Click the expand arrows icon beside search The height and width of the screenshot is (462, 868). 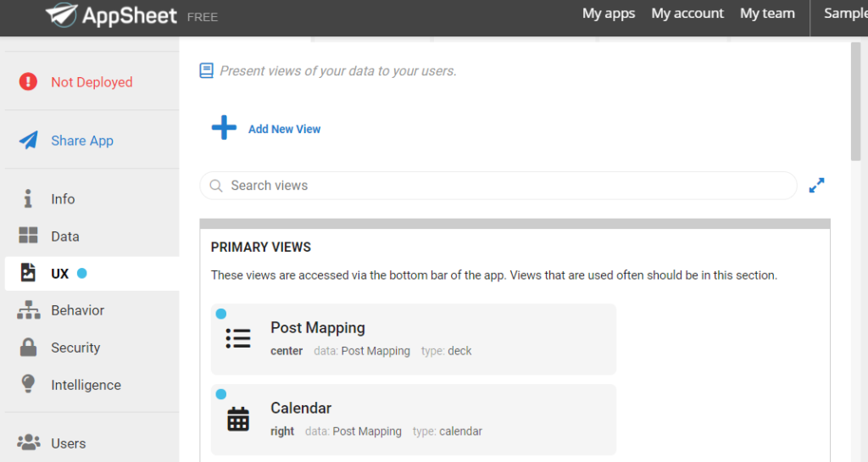pyautogui.click(x=816, y=186)
